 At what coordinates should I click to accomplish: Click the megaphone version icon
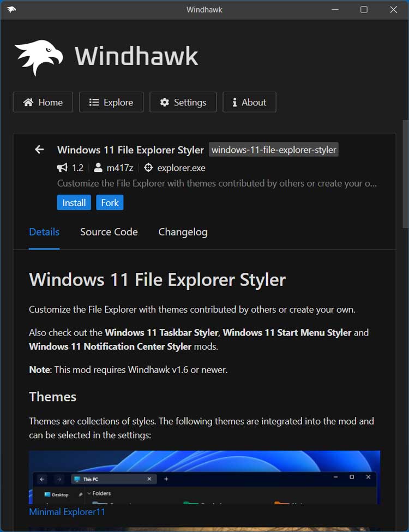pos(62,168)
